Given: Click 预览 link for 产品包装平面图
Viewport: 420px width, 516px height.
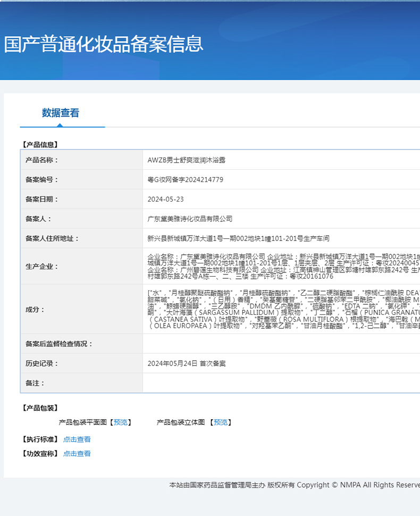Looking at the screenshot, I should click(x=120, y=422).
